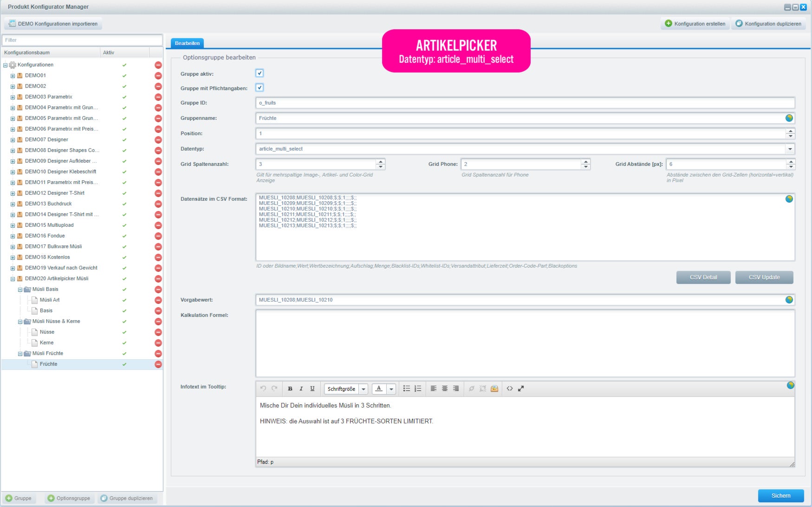Open the Schriftgröße font size dropdown
Image resolution: width=812 pixels, height=507 pixels.
tap(364, 389)
